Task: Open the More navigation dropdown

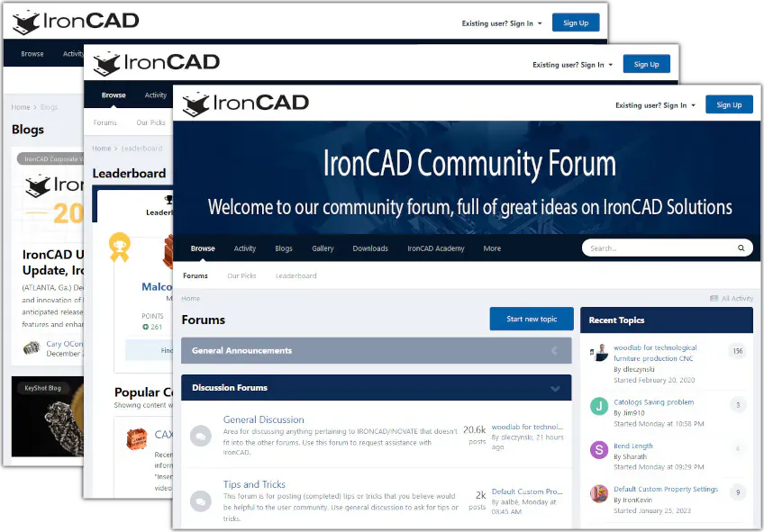Action: click(492, 248)
